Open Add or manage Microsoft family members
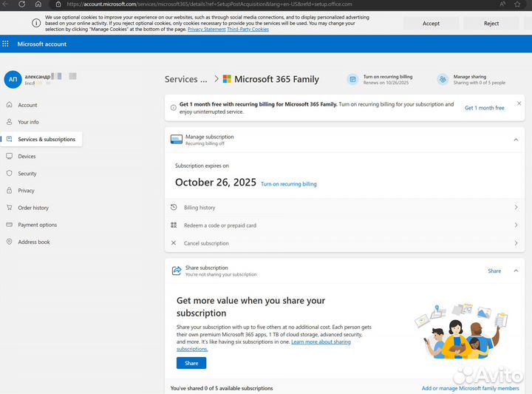 [x=470, y=388]
